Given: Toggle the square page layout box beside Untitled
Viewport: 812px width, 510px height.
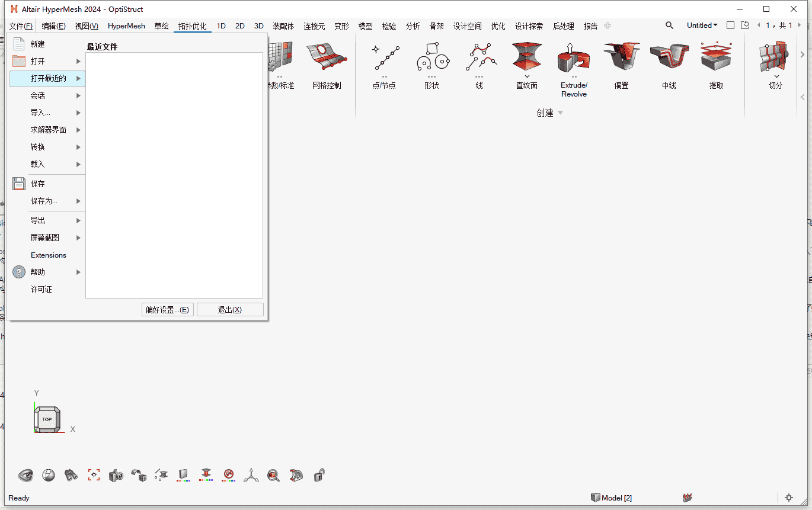Looking at the screenshot, I should click(x=730, y=25).
